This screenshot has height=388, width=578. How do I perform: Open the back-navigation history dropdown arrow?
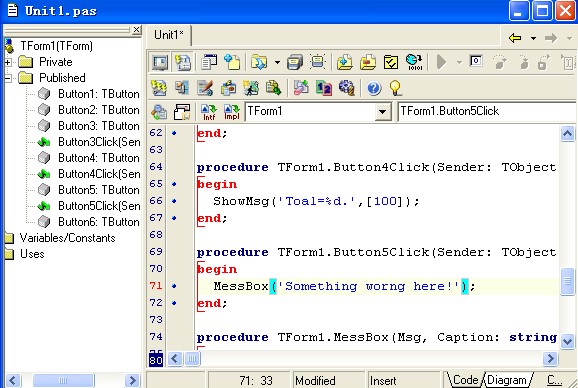pos(533,38)
